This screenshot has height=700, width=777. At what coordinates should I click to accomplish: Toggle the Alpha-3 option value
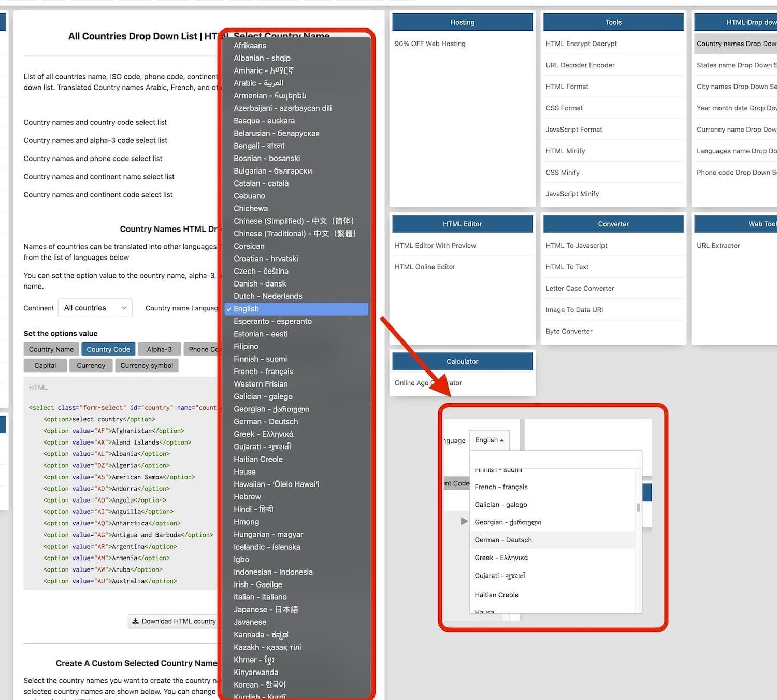159,349
